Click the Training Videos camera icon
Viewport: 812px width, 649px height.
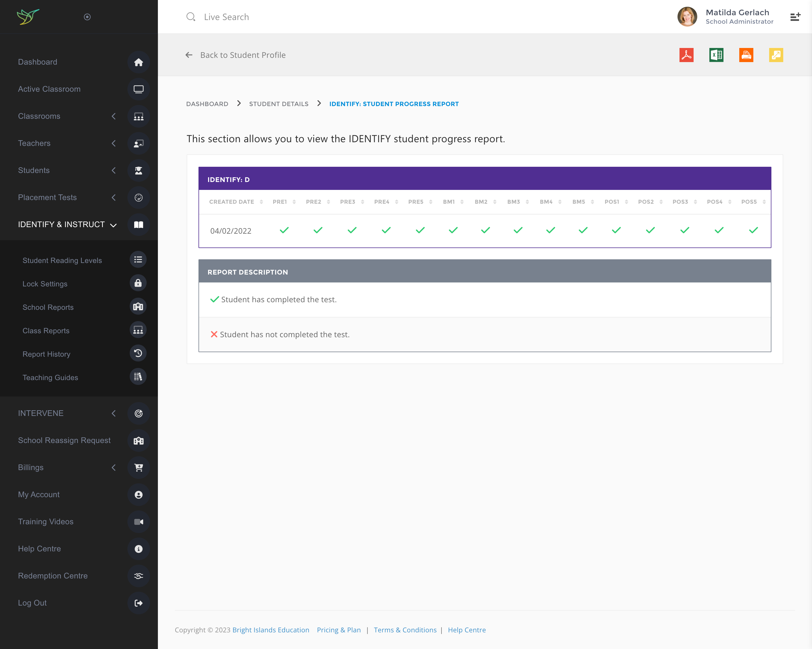[x=138, y=522]
